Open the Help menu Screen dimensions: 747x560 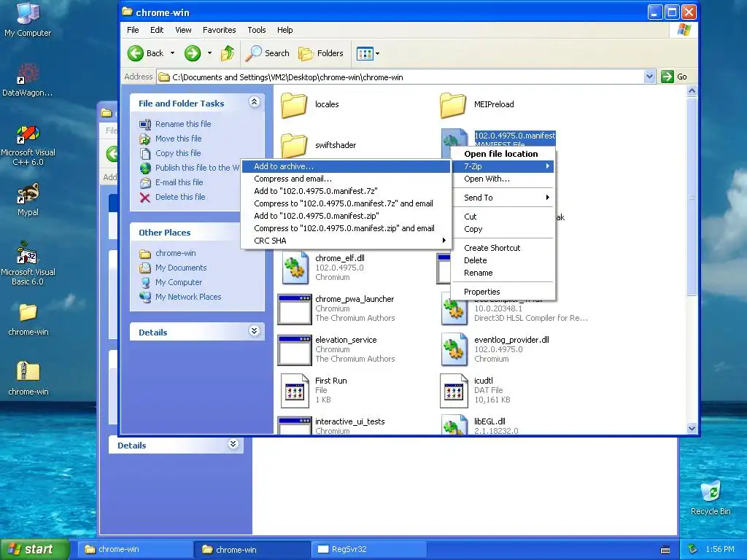(285, 30)
